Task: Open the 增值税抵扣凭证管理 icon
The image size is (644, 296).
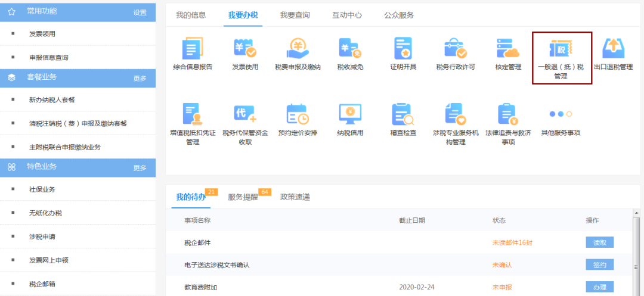Action: (193, 114)
